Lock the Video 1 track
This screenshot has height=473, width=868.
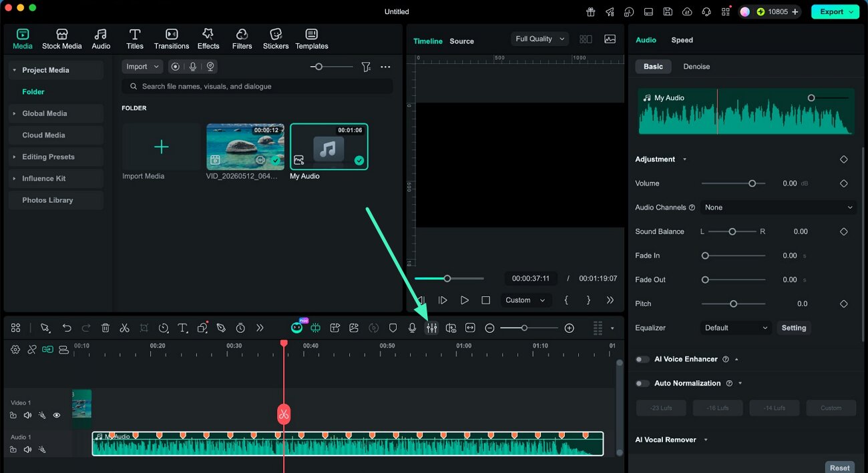(x=13, y=415)
